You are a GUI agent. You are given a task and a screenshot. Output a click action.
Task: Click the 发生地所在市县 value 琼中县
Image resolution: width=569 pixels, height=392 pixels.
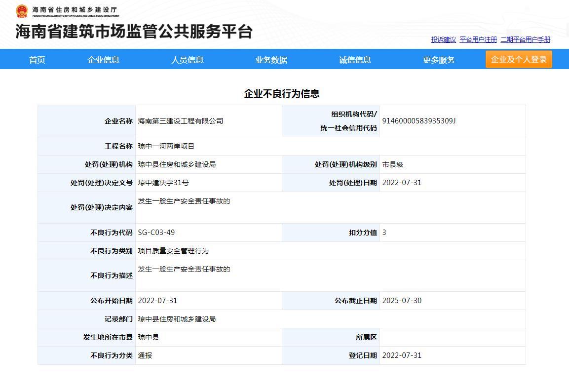pyautogui.click(x=149, y=337)
